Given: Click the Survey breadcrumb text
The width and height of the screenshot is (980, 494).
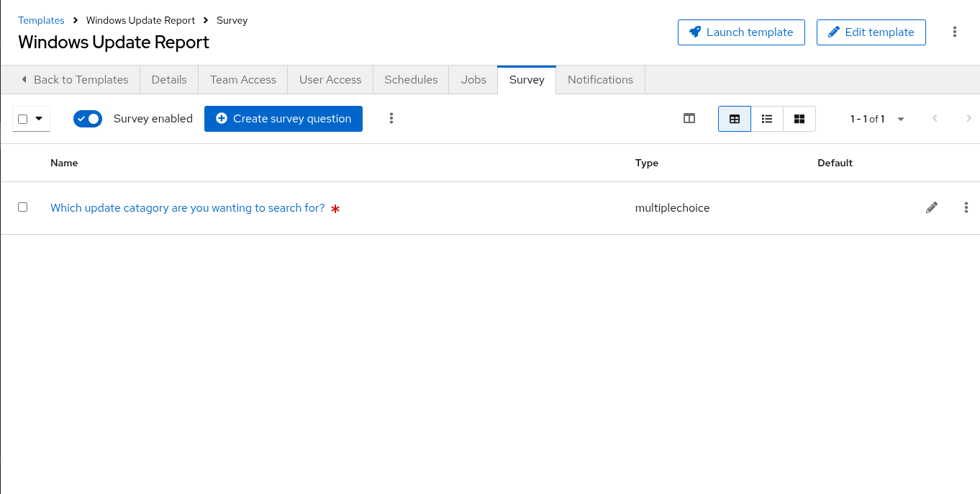Looking at the screenshot, I should click(x=232, y=20).
